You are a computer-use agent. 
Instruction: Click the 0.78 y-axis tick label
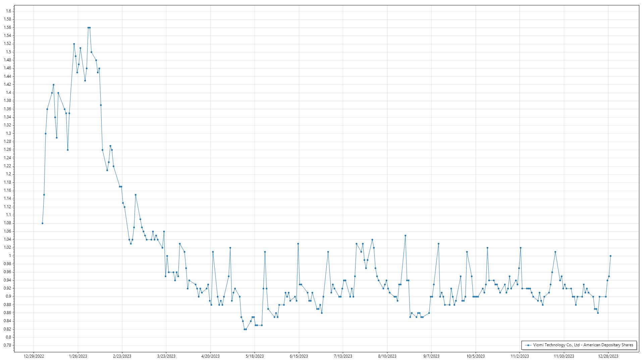click(7, 345)
